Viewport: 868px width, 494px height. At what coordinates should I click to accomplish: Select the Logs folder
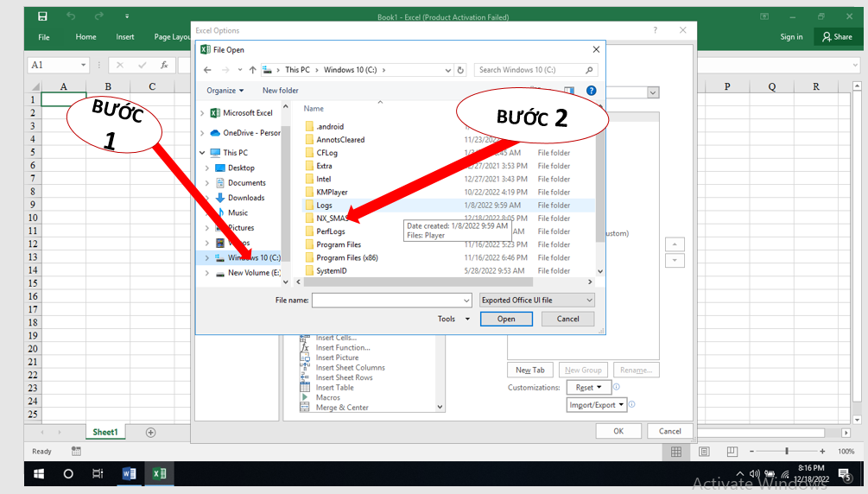pyautogui.click(x=324, y=206)
